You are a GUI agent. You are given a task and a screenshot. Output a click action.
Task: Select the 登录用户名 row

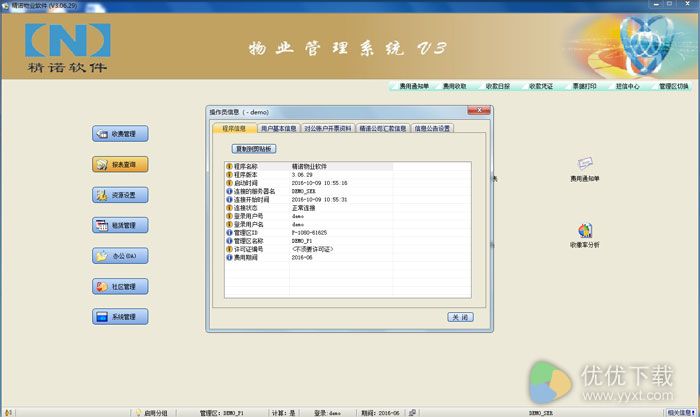(x=347, y=225)
